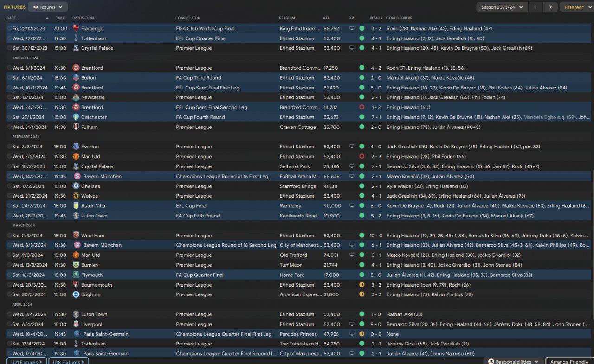This screenshot has width=594, height=364.
Task: Open the Fixtures view dropdown
Action: 48,7
